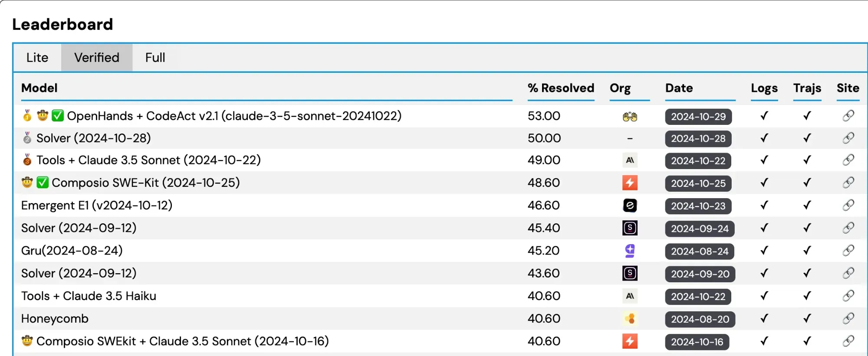
Task: Open site link for Gru(2024-08-24)
Action: click(x=848, y=251)
